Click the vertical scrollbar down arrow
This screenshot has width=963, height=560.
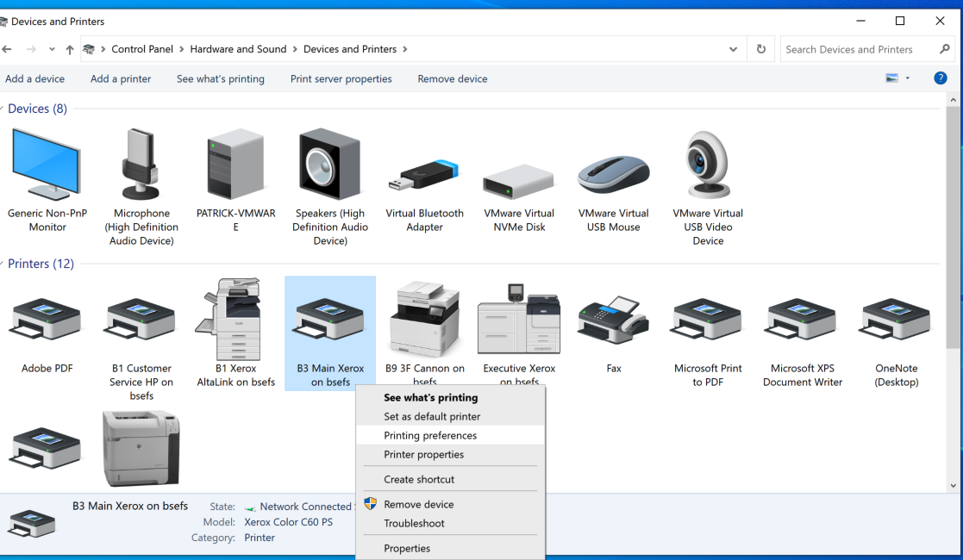954,485
